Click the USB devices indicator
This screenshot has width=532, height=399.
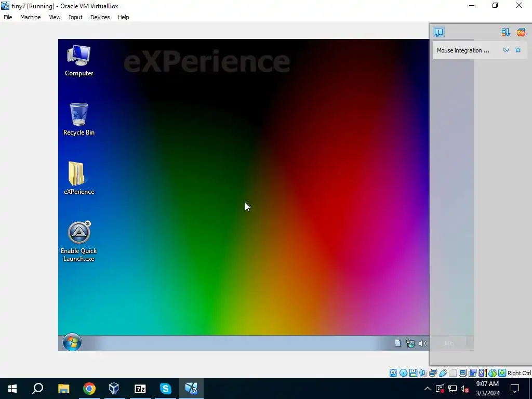click(x=443, y=373)
